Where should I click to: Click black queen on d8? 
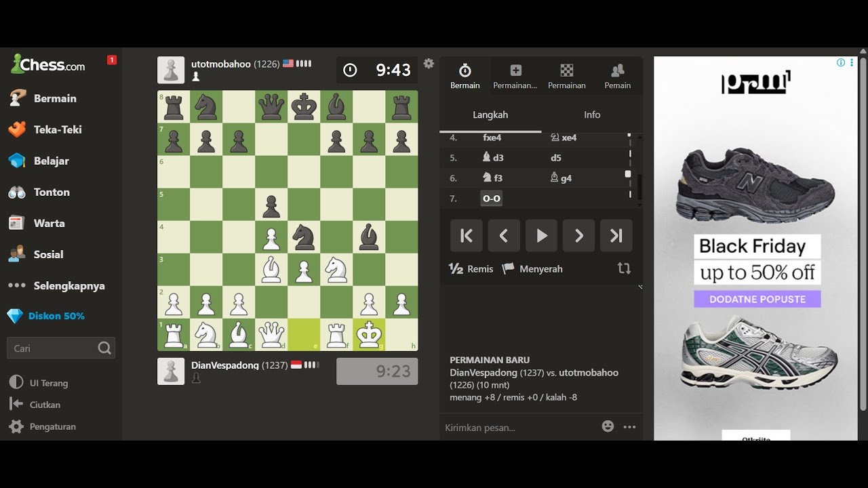[271, 107]
